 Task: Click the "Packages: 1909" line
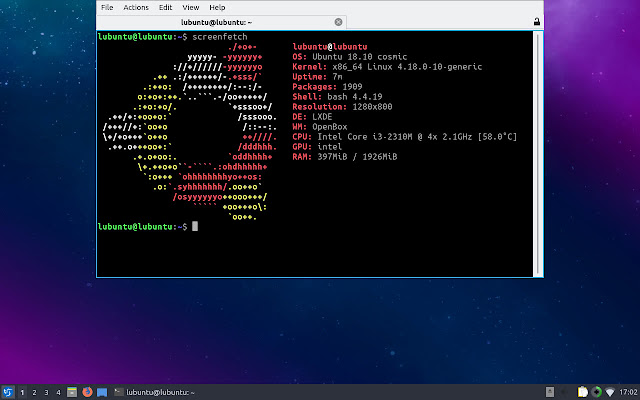click(327, 87)
